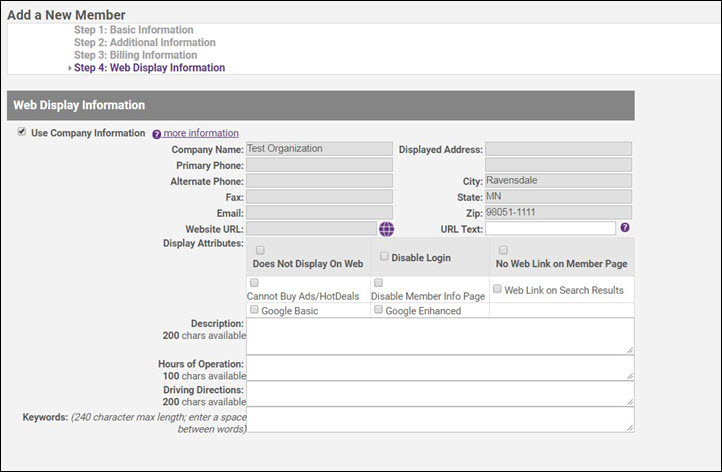Image resolution: width=722 pixels, height=472 pixels.
Task: Check the Disable Member Info Page box
Action: point(378,283)
